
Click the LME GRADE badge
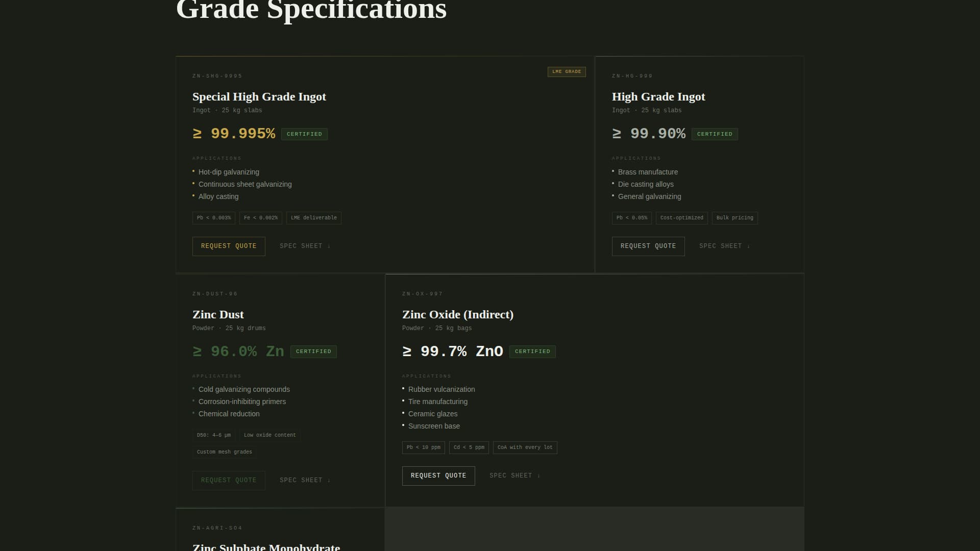(566, 72)
